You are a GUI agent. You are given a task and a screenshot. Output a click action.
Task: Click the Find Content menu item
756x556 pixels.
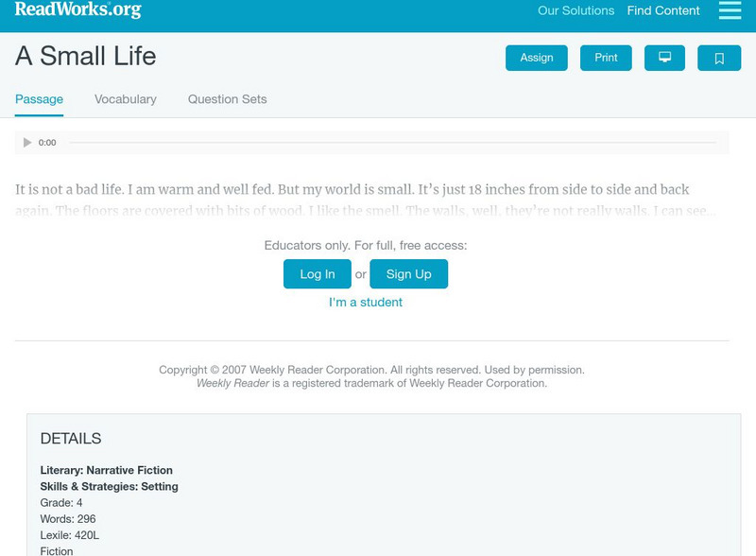coord(661,10)
